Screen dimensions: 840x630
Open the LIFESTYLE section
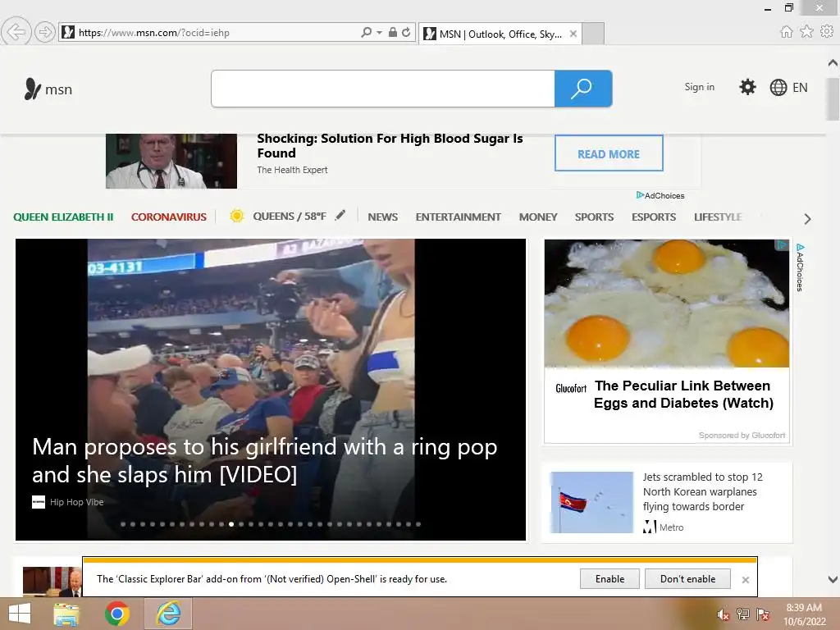(718, 217)
